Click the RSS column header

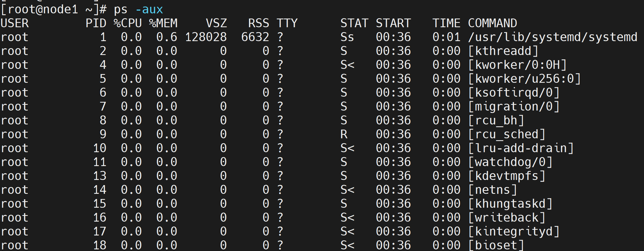pyautogui.click(x=259, y=23)
